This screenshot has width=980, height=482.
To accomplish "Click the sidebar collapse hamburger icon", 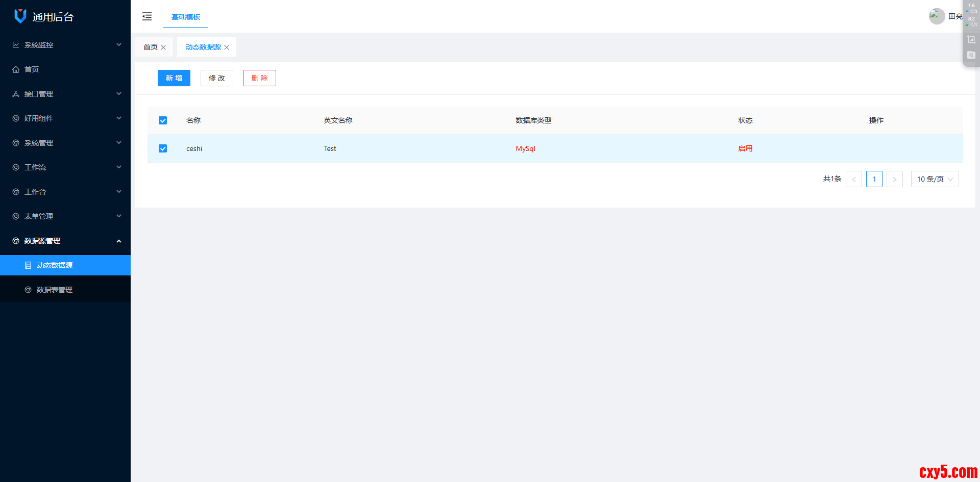I will pos(147,16).
